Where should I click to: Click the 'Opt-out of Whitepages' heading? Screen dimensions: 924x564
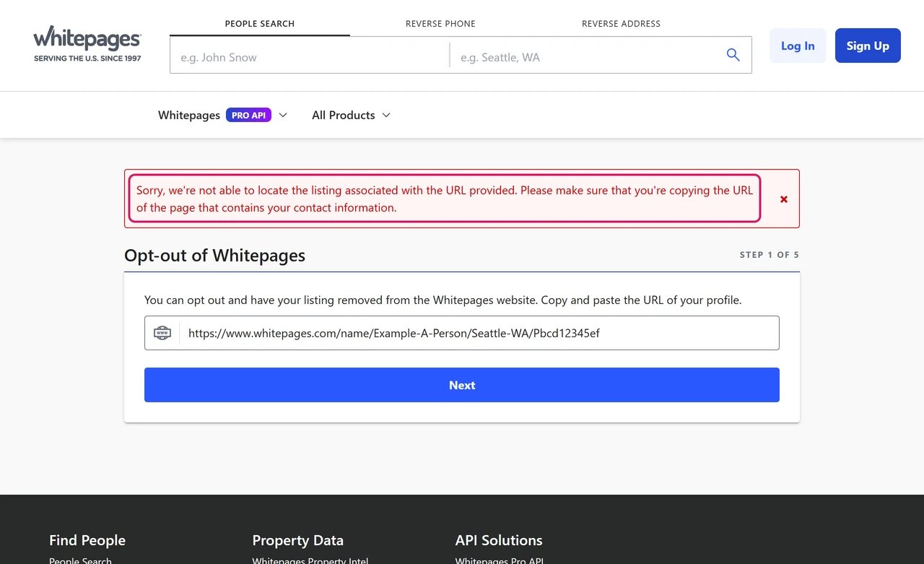214,255
